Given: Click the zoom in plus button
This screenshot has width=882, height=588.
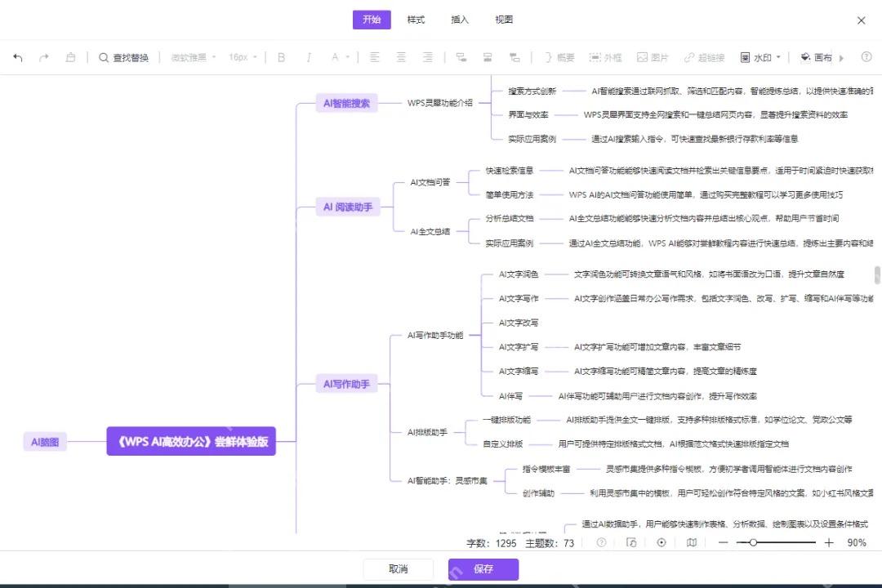Looking at the screenshot, I should point(829,542).
